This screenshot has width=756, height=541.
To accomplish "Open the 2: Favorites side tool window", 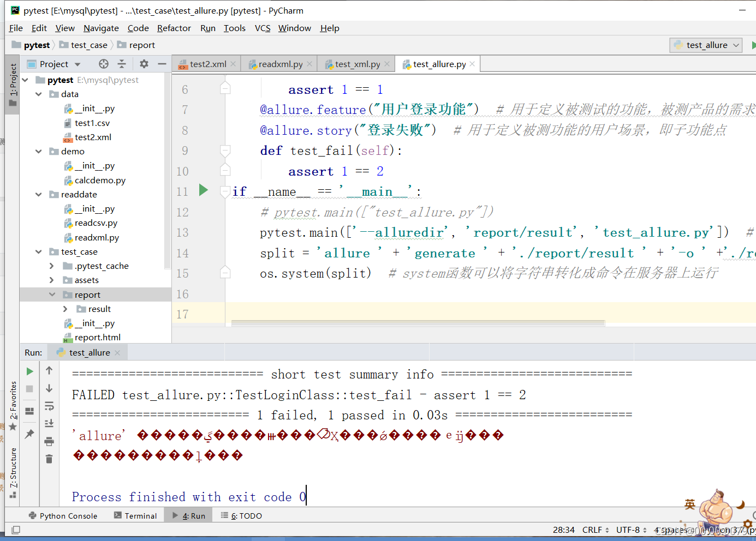I will [x=13, y=406].
